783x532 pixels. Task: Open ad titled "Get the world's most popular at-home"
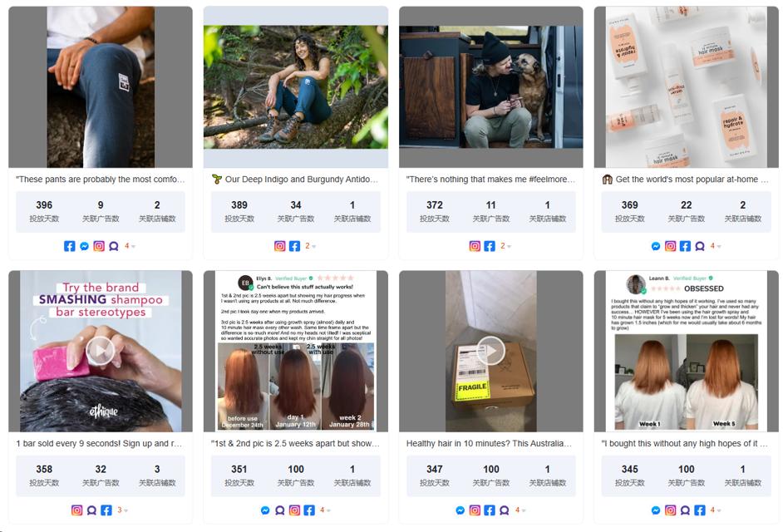point(686,180)
